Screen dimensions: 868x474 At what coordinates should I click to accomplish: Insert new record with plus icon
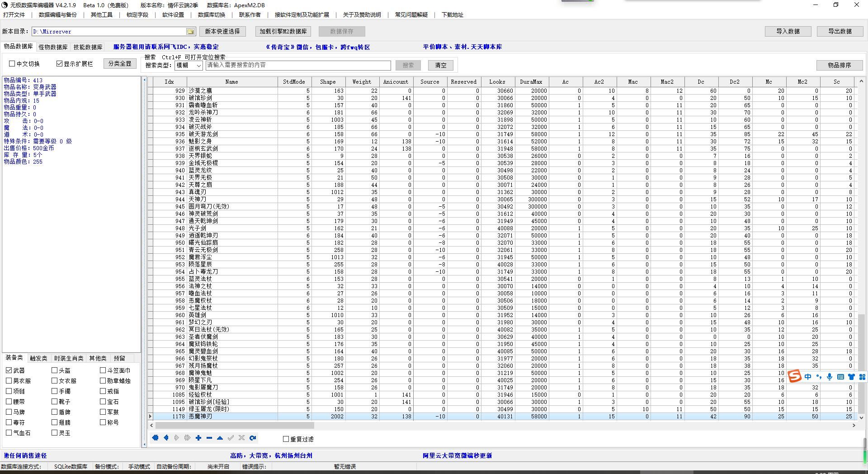coord(198,438)
